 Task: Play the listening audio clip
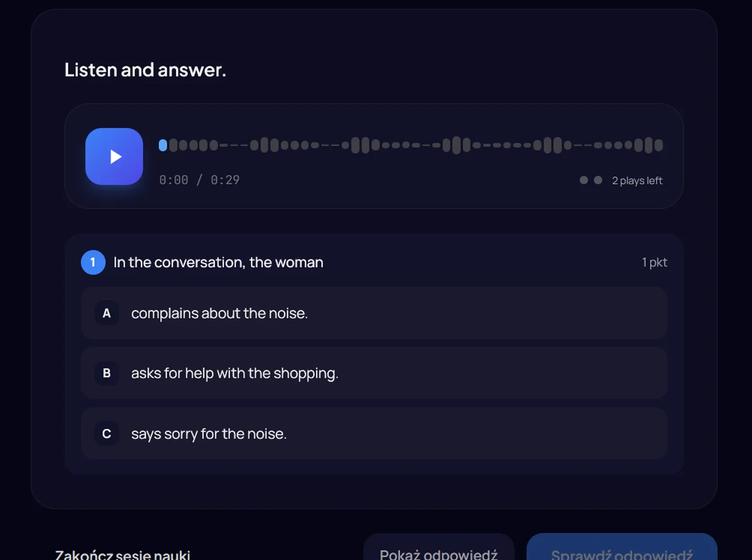(x=114, y=157)
